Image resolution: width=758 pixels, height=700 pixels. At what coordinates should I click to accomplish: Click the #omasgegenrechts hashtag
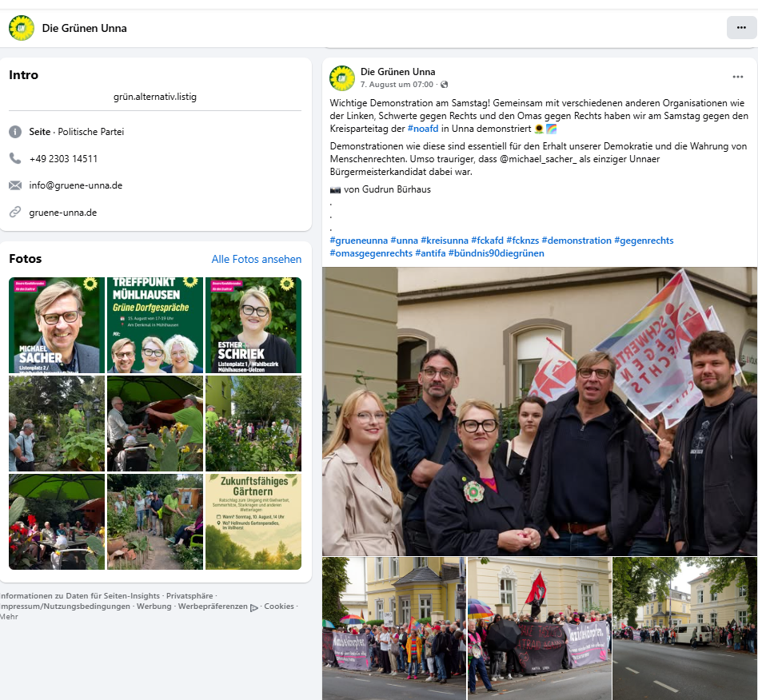[x=371, y=253]
